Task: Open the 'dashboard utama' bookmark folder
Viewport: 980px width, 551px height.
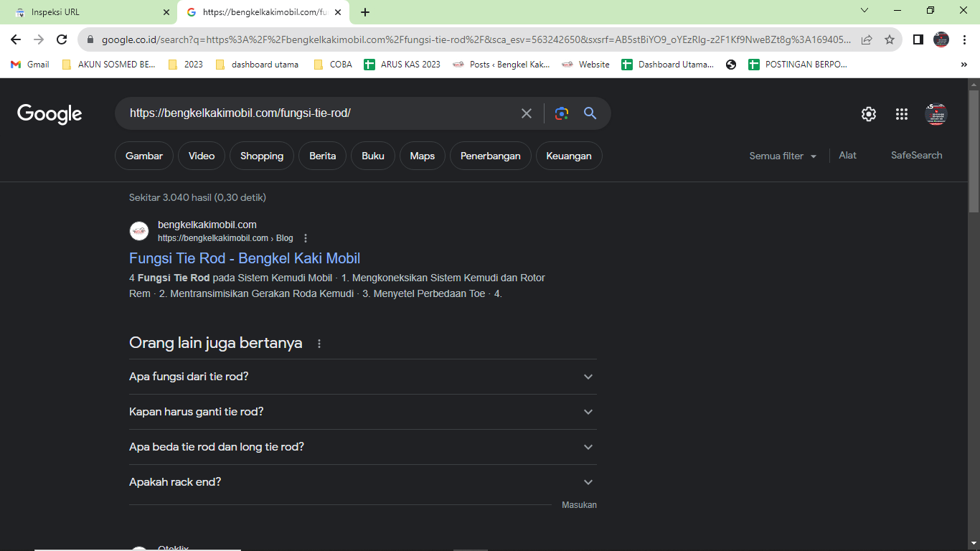Action: [256, 65]
